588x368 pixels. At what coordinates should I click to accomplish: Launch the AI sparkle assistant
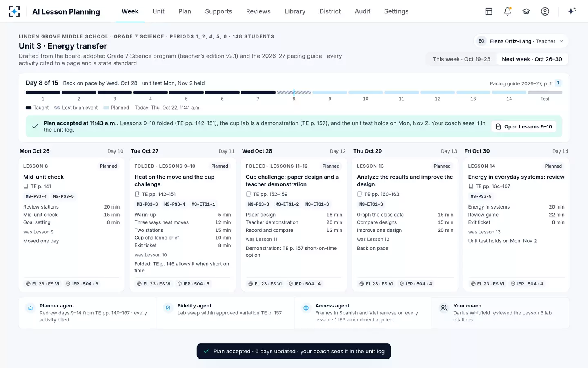(572, 11)
